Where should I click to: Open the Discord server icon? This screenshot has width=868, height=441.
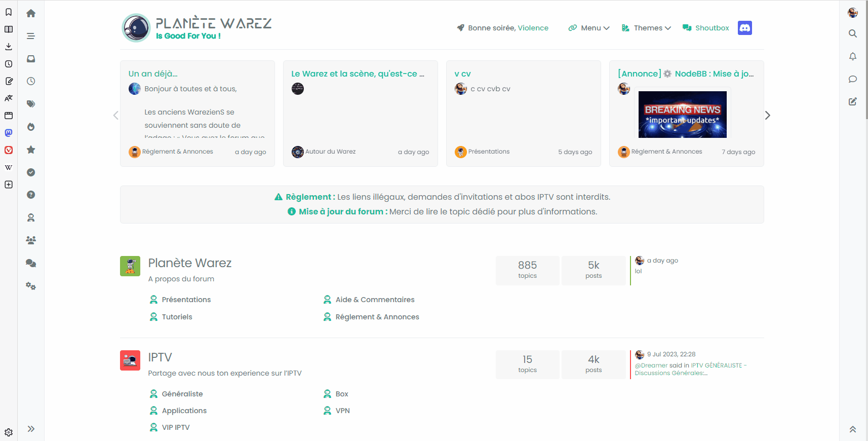click(744, 28)
